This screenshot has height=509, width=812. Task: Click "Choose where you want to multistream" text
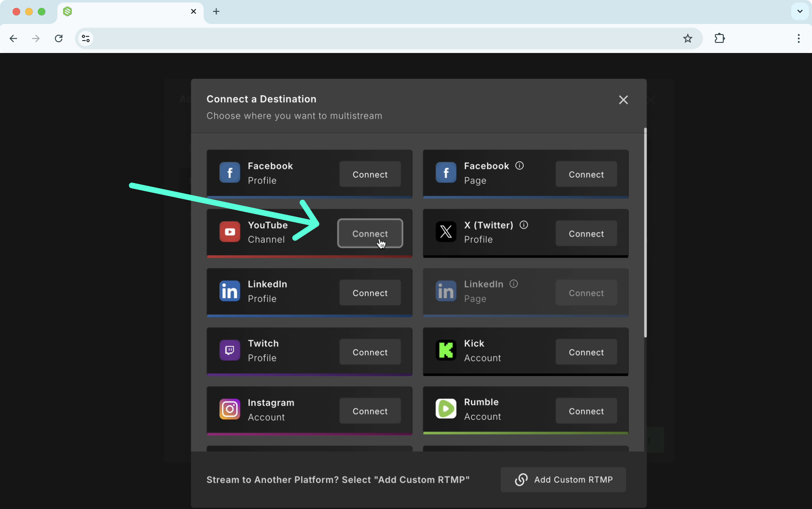coord(294,116)
